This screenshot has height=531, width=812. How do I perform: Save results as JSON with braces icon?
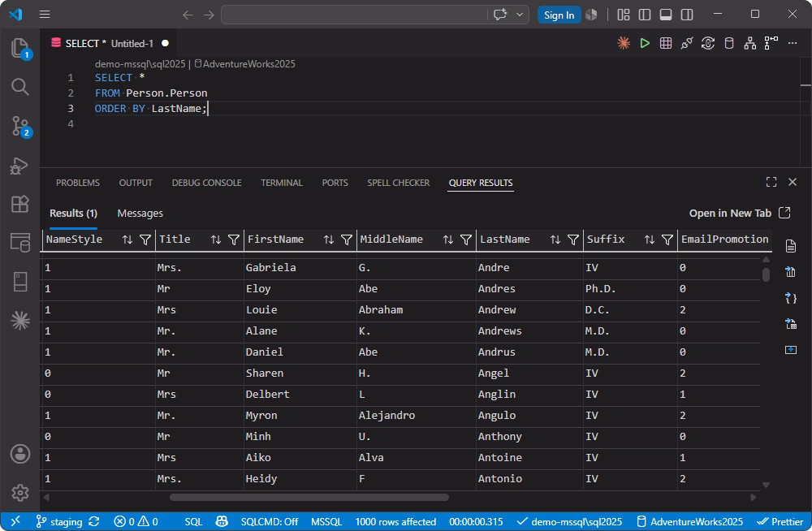click(791, 299)
